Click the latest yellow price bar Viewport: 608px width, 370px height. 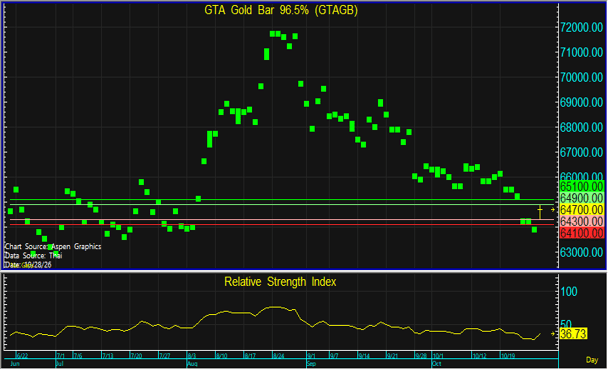[540, 212]
